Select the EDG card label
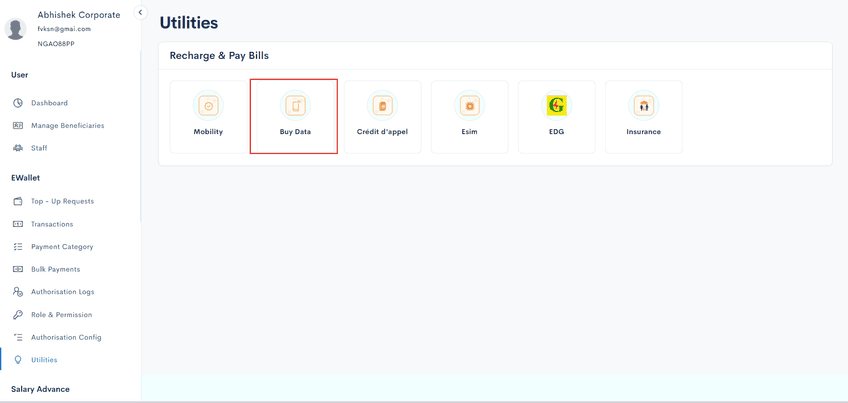The height and width of the screenshot is (403, 848). pos(556,132)
